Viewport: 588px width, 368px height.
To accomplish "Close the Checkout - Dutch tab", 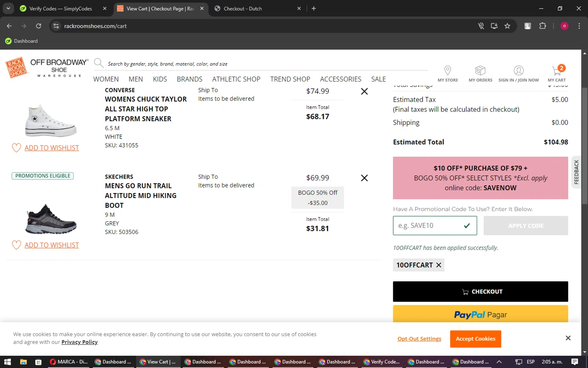I will tap(299, 8).
